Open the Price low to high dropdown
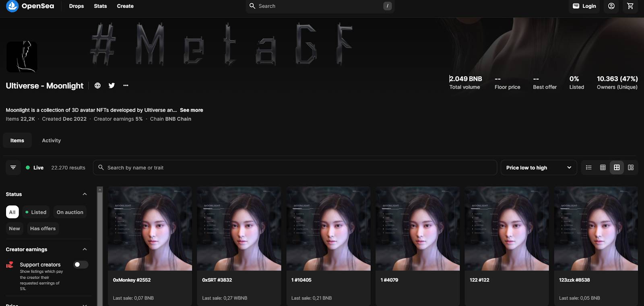 [539, 167]
